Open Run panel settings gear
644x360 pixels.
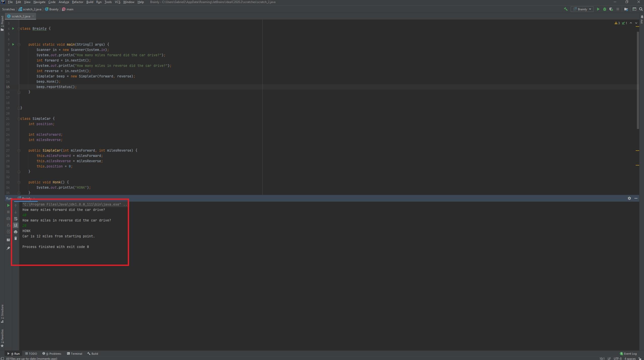(x=629, y=198)
